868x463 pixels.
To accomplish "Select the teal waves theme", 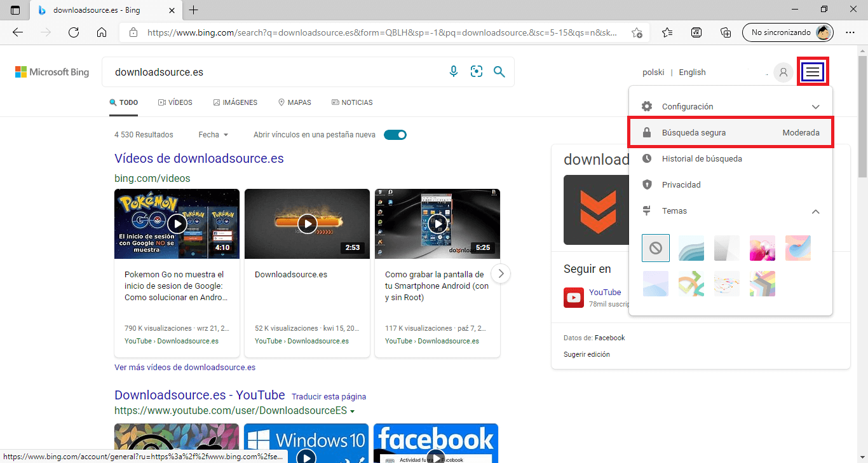I will click(691, 248).
